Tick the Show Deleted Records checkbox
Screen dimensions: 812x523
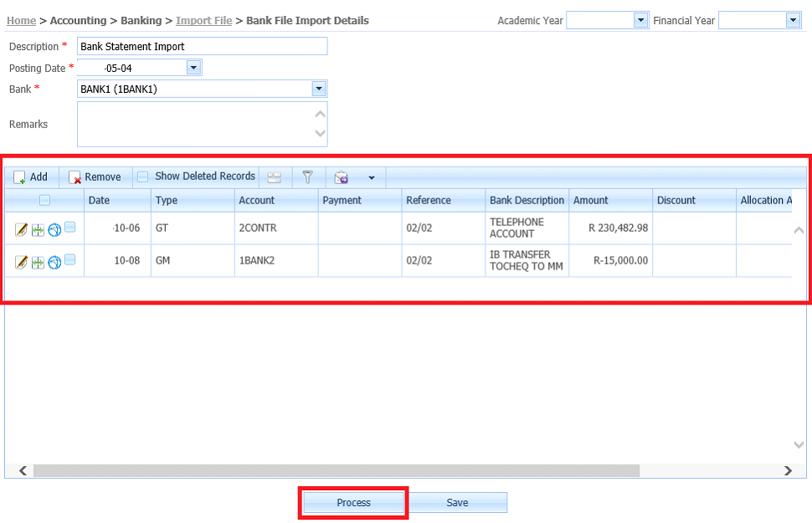click(142, 177)
